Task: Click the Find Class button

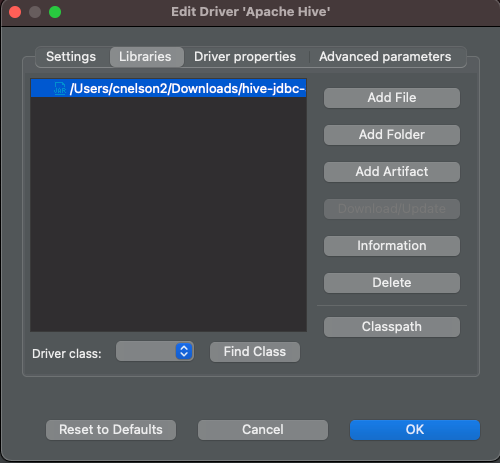Action: (x=255, y=352)
